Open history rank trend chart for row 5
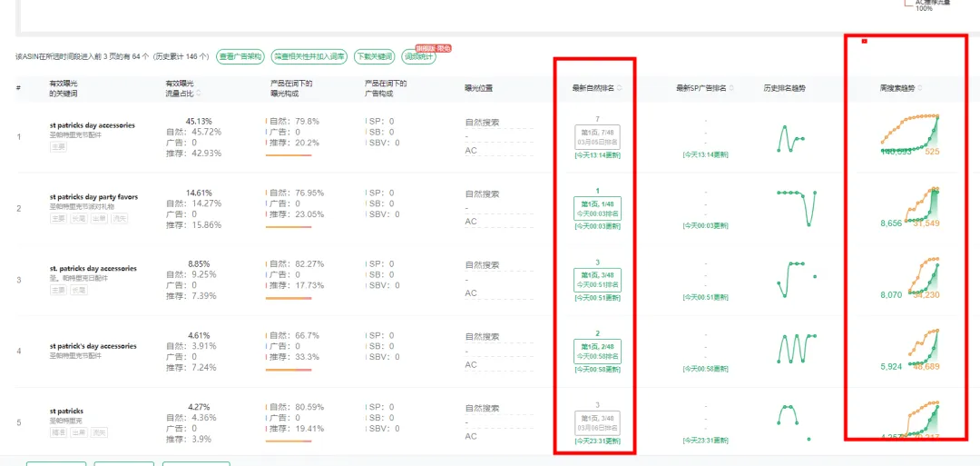The height and width of the screenshot is (466, 980). (x=794, y=422)
